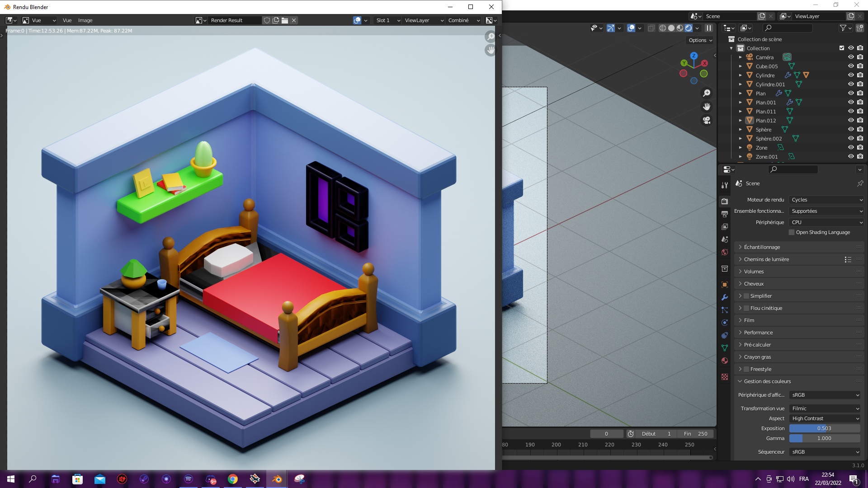This screenshot has height=488, width=868.
Task: Switch viewport to solid shading
Action: coord(671,28)
